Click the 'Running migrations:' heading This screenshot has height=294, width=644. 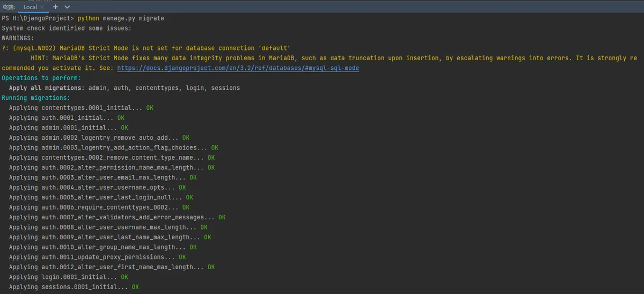[x=36, y=98]
